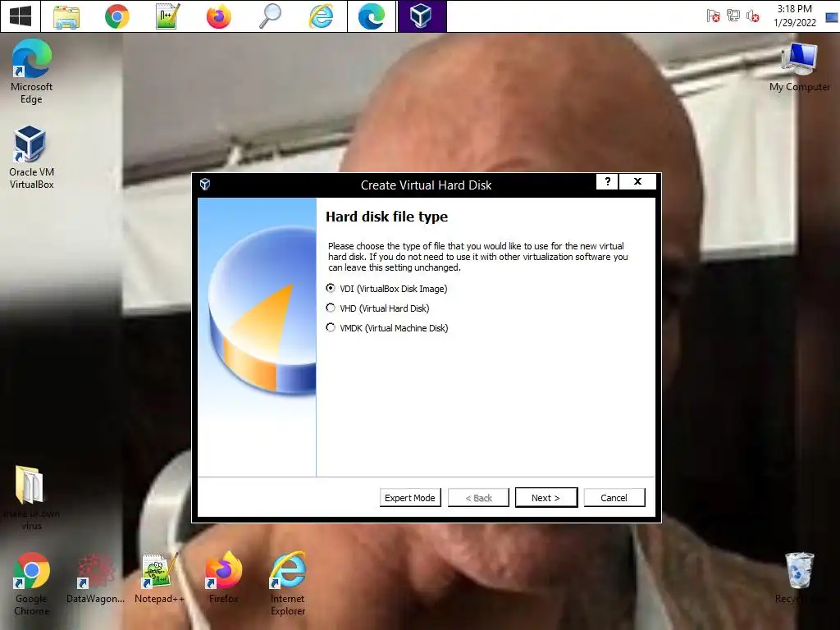Screen dimensions: 840x630
Task: Open the Windows Start menu
Action: pos(21,16)
